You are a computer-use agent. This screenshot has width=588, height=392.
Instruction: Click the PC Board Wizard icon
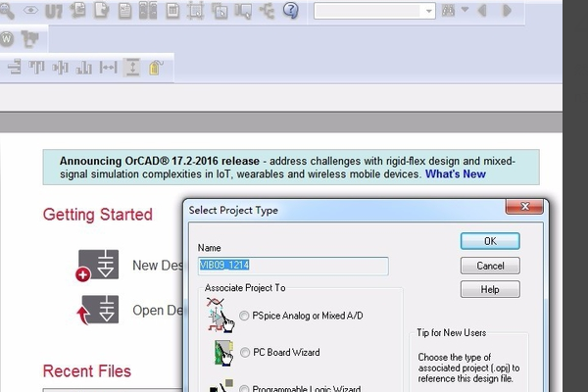pos(223,353)
